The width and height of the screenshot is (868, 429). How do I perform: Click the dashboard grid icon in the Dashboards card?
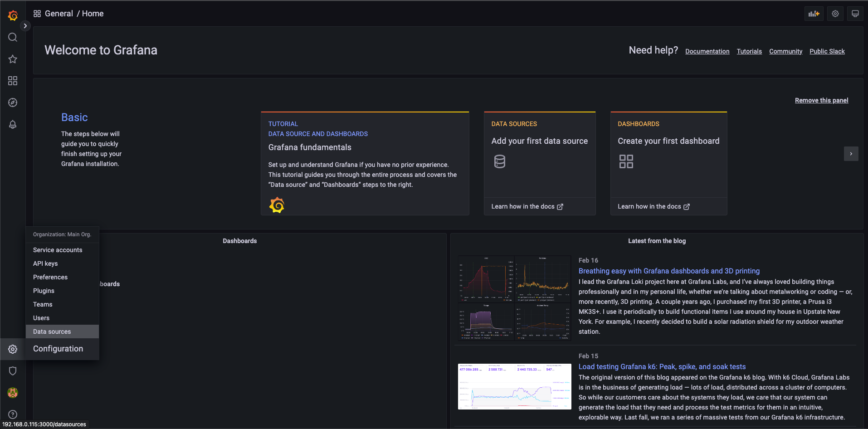click(x=626, y=161)
